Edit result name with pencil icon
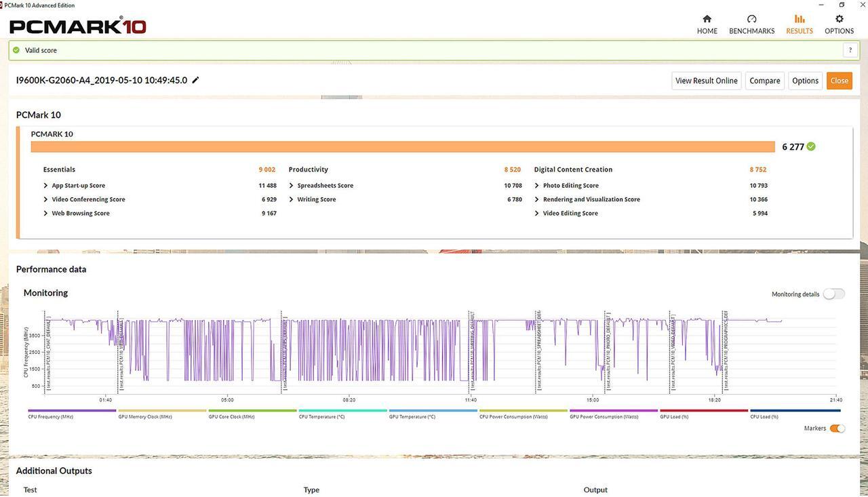 tap(196, 80)
